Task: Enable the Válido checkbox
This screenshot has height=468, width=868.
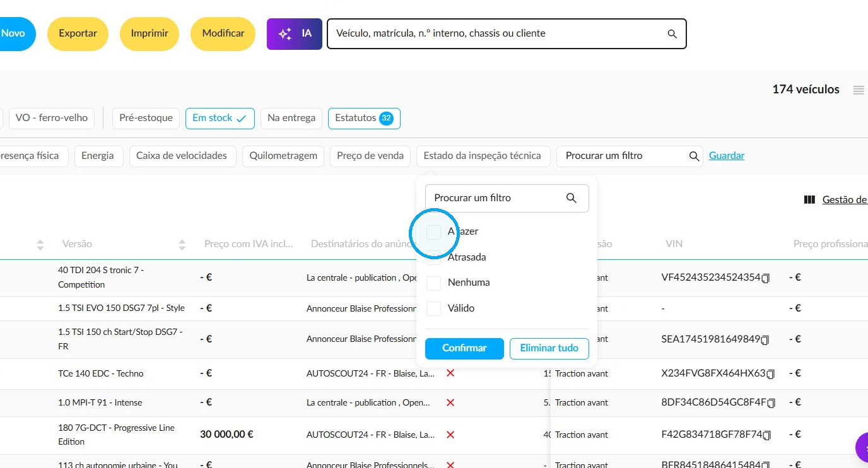Action: click(433, 309)
